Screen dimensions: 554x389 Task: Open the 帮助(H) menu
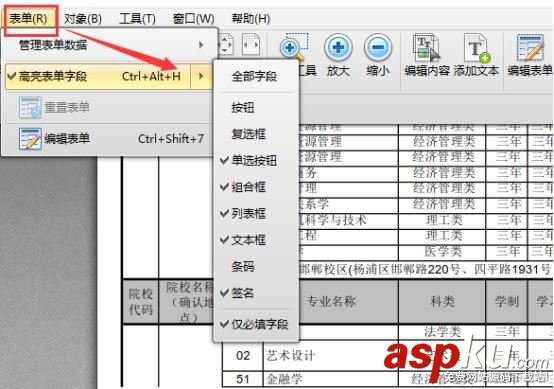(x=251, y=19)
